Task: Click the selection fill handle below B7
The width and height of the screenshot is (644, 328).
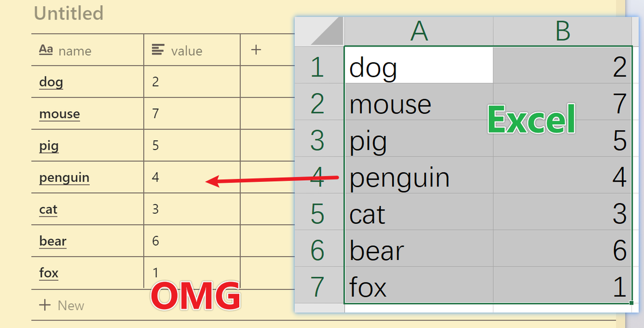Action: tap(631, 303)
